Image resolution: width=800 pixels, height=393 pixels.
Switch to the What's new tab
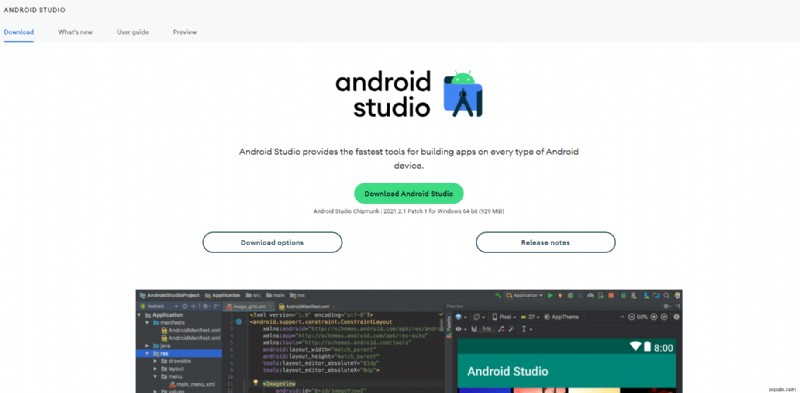tap(75, 32)
